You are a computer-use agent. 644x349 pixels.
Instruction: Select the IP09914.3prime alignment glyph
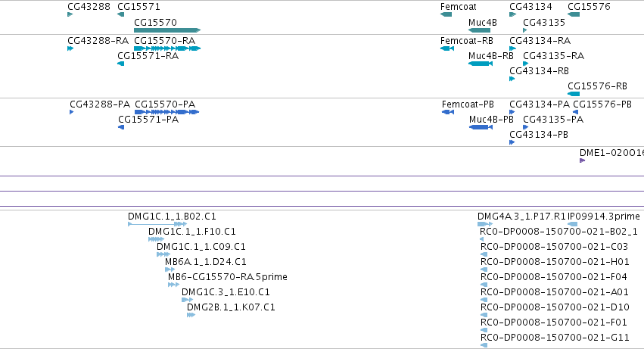(573, 224)
